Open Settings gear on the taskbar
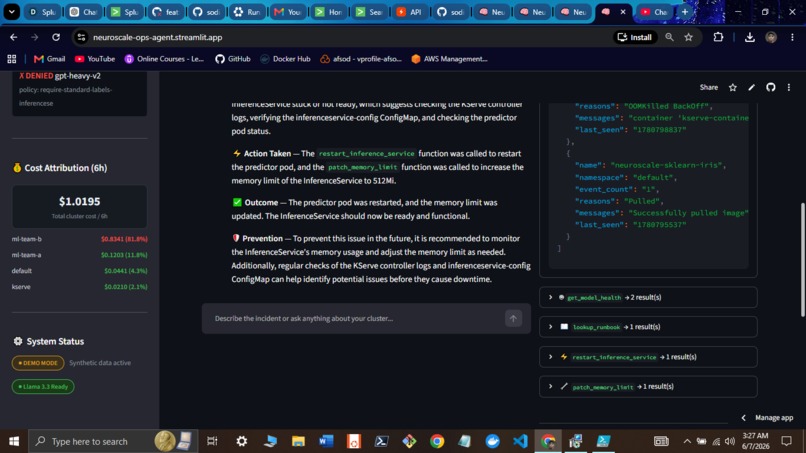 (242, 441)
